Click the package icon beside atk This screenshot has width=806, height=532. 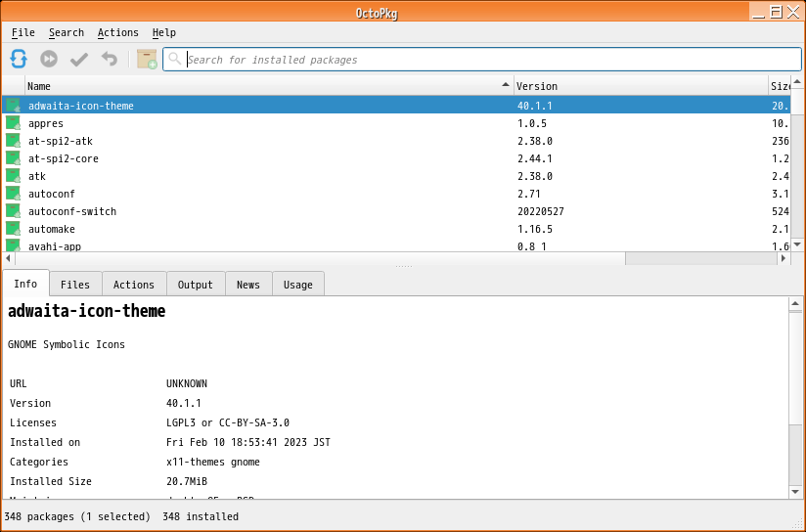tap(13, 176)
